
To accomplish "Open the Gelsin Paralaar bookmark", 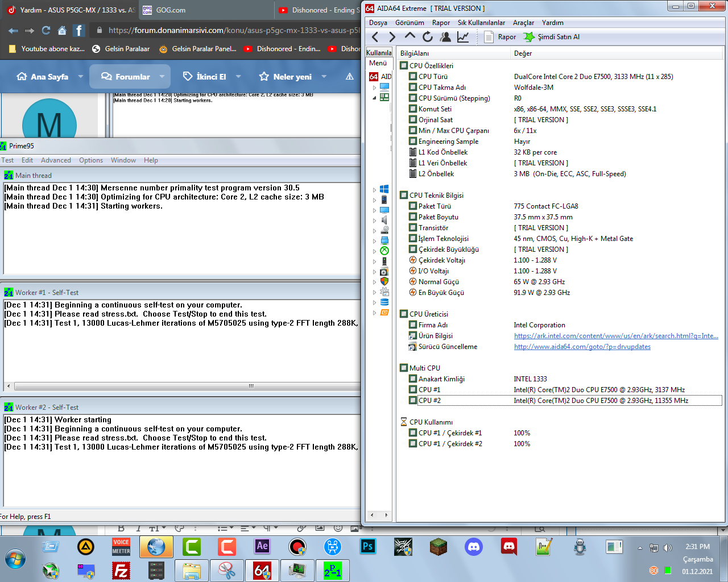I will click(121, 49).
